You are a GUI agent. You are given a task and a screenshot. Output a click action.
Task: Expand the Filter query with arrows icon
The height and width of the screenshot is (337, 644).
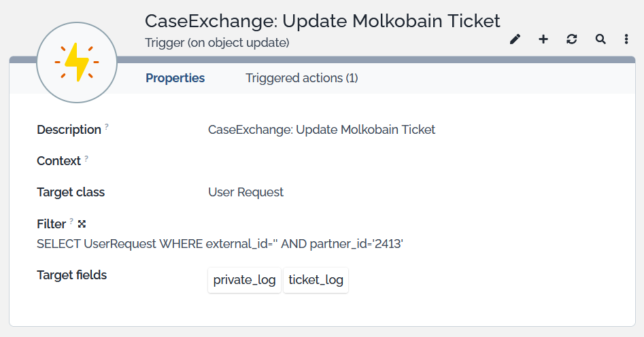point(82,224)
